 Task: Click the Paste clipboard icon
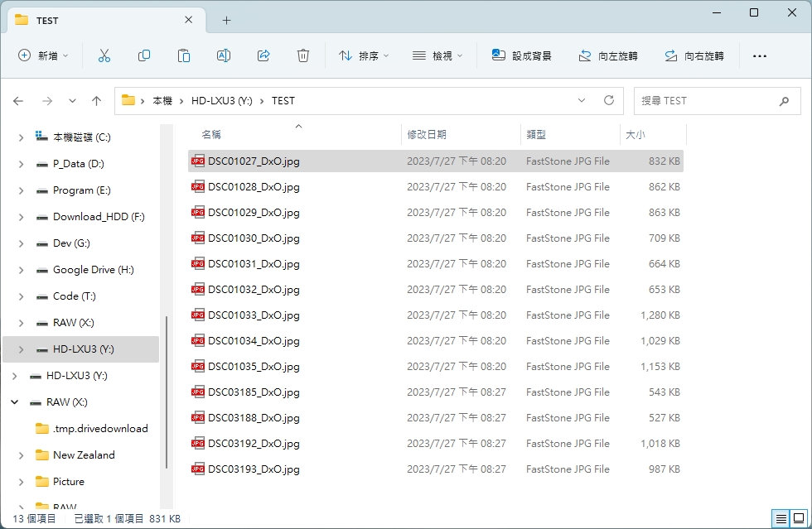pos(184,55)
